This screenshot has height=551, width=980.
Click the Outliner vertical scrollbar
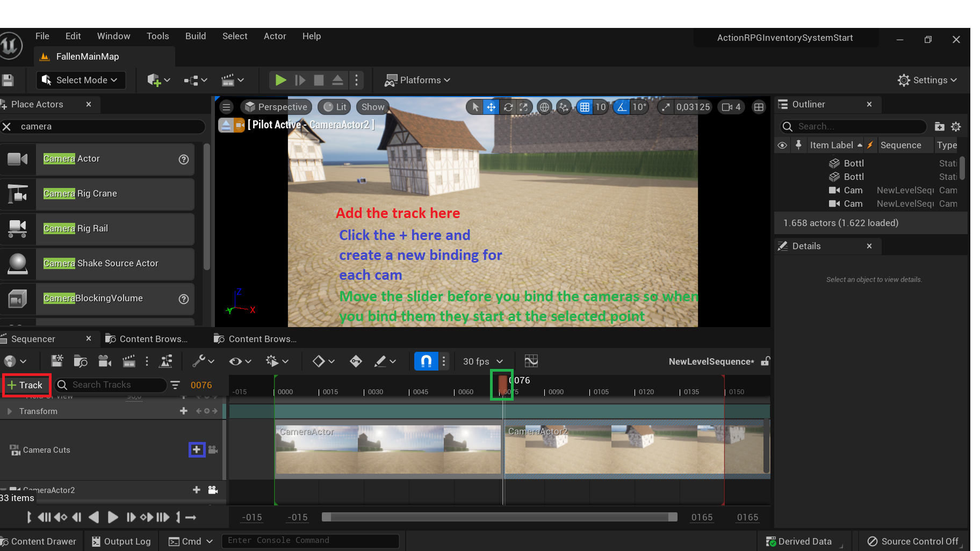(x=962, y=168)
